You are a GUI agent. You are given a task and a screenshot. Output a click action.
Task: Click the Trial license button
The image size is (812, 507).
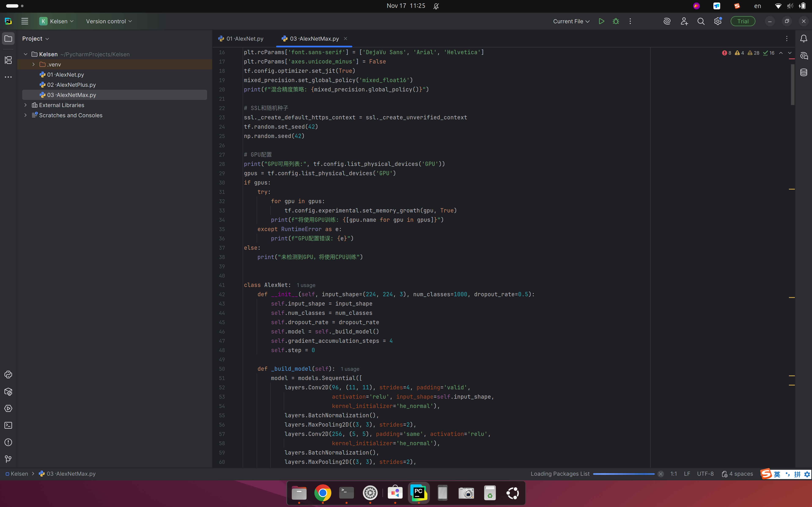(x=743, y=21)
